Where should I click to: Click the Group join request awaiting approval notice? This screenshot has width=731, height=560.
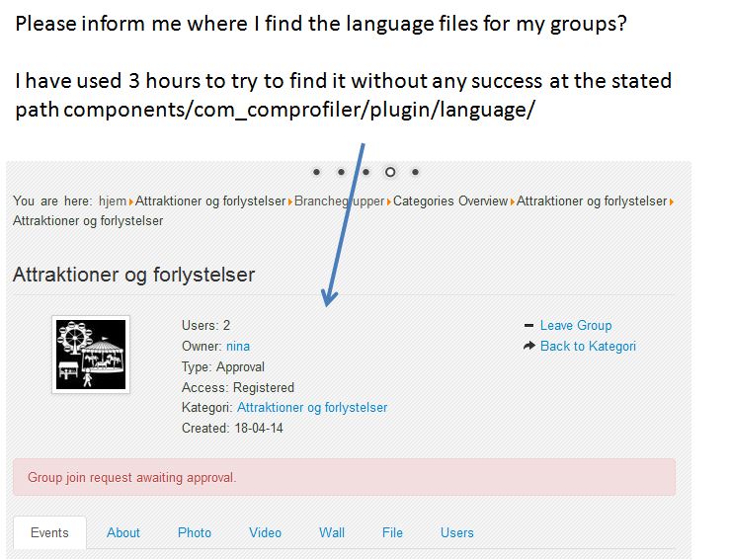click(344, 477)
